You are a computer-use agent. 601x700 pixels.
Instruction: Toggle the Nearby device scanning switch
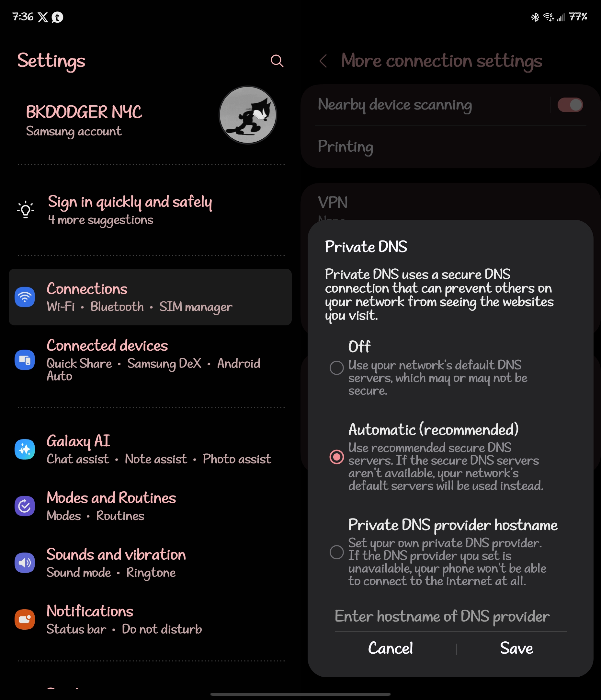click(570, 105)
